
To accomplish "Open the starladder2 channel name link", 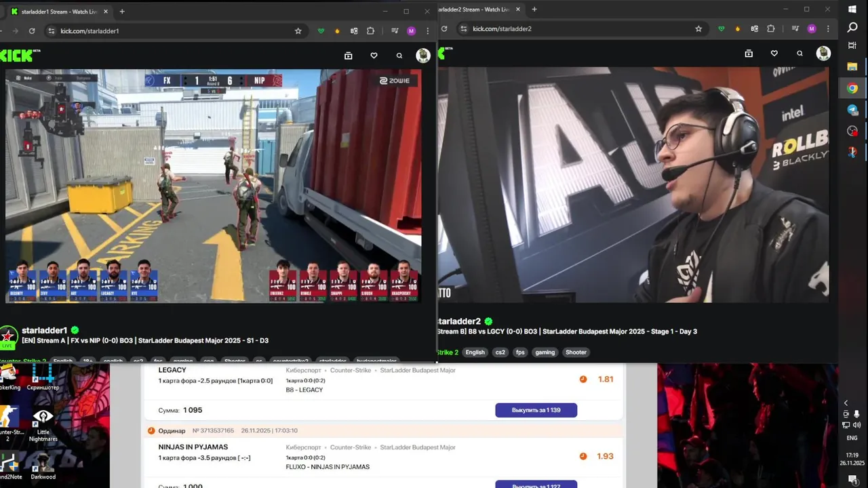I will point(460,321).
